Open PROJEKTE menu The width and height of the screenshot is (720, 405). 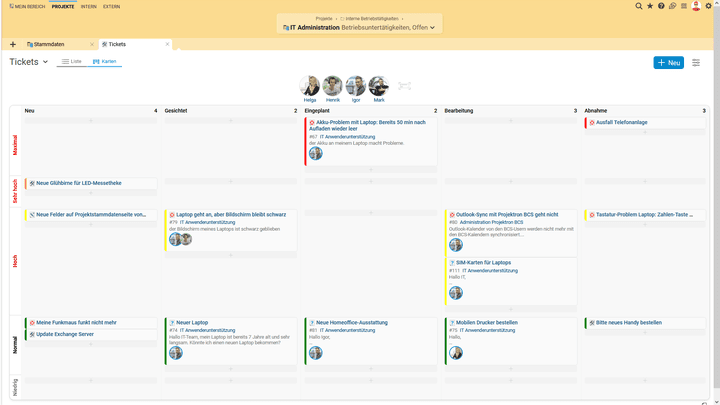(63, 6)
